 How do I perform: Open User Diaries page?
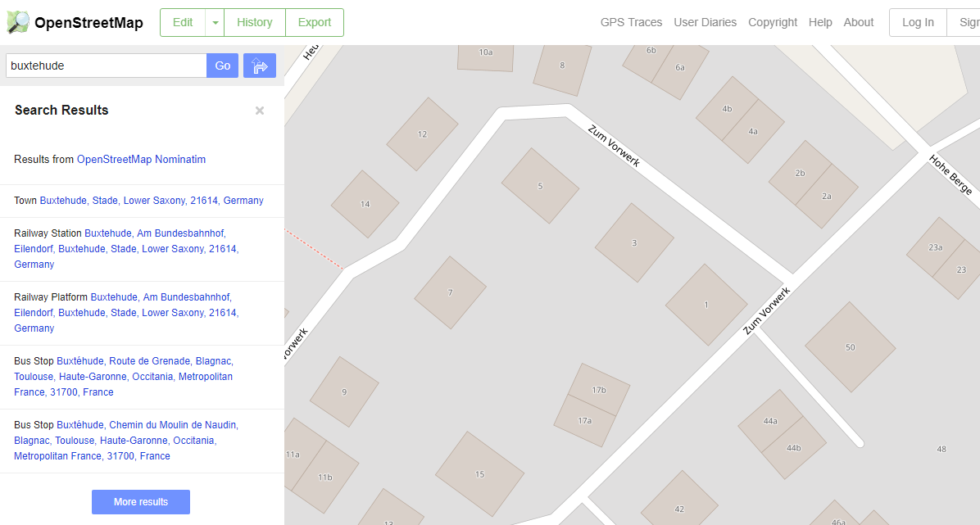coord(705,22)
